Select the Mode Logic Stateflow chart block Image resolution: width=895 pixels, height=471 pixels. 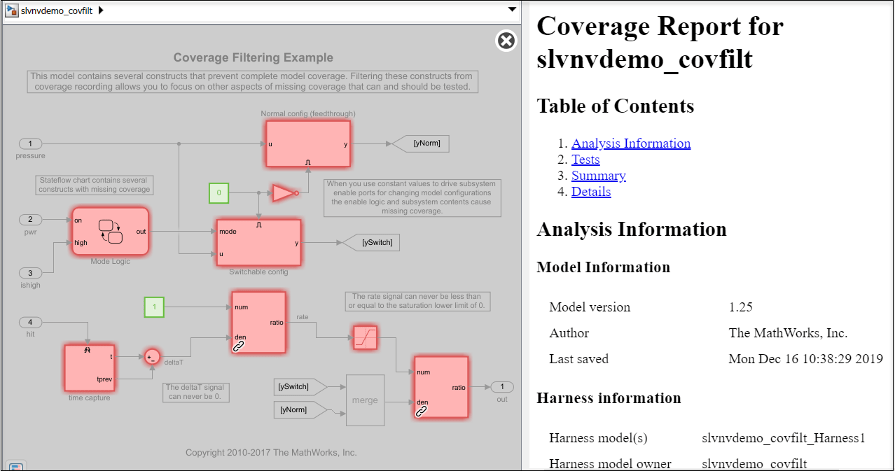click(110, 231)
